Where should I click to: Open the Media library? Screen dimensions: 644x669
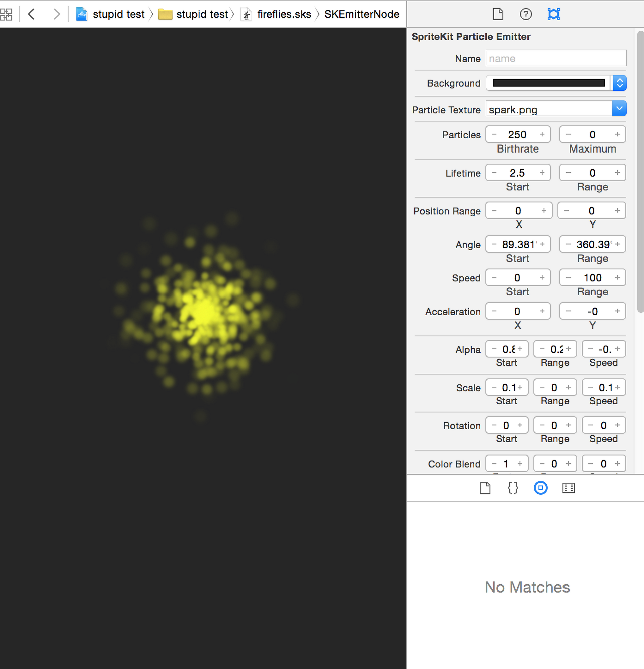[x=569, y=488]
